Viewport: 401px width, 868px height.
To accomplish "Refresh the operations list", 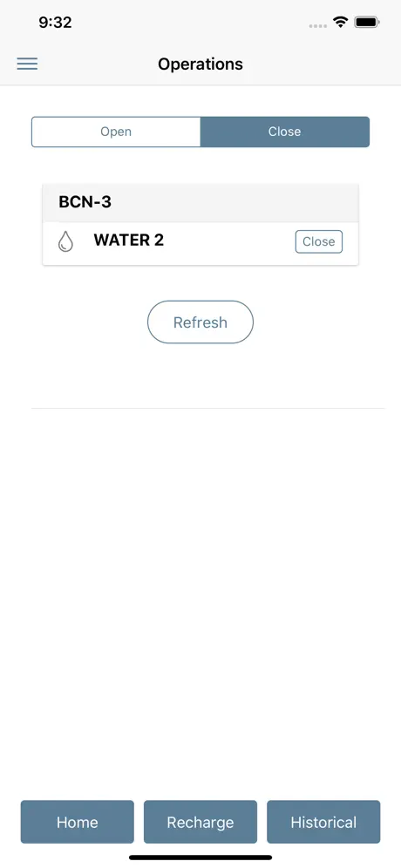I will click(200, 322).
